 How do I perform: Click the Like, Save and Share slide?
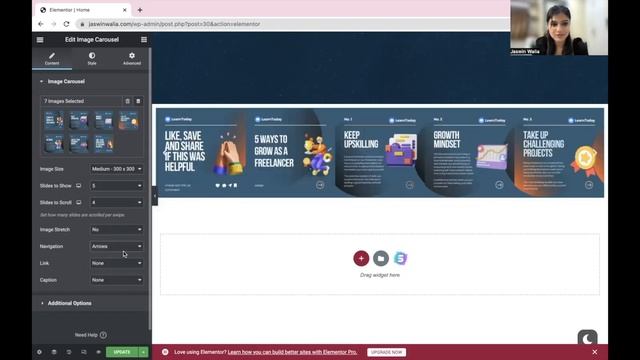[x=201, y=153]
